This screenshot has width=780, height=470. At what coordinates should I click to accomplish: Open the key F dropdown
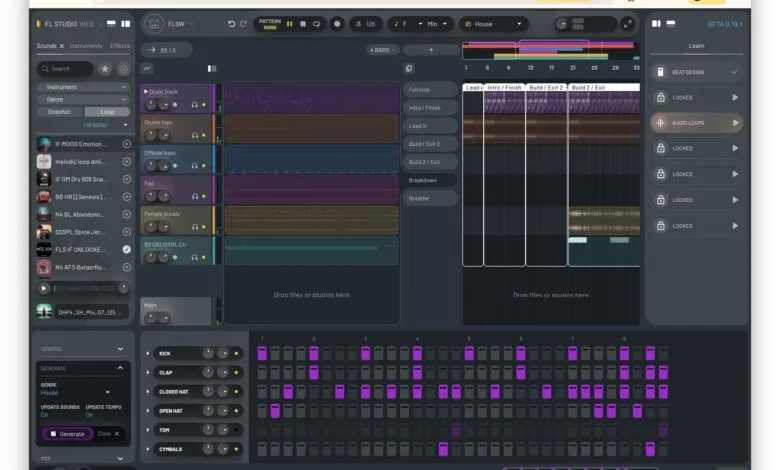[x=408, y=24]
